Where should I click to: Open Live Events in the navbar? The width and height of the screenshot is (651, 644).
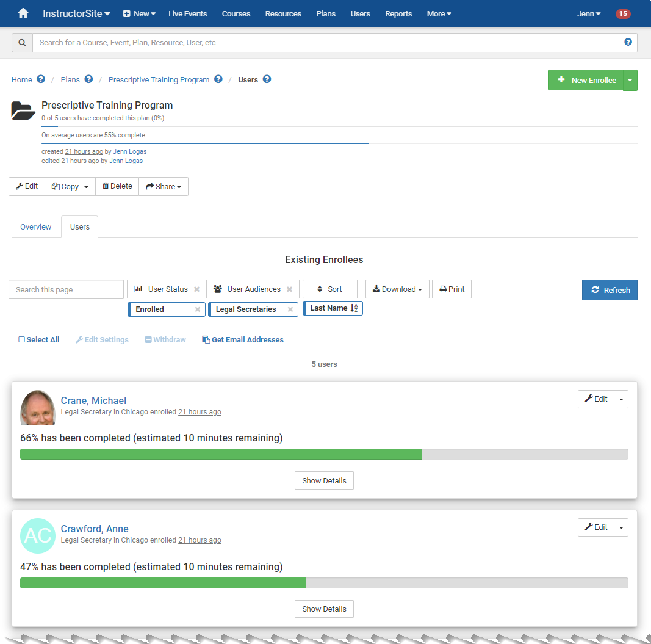(188, 13)
